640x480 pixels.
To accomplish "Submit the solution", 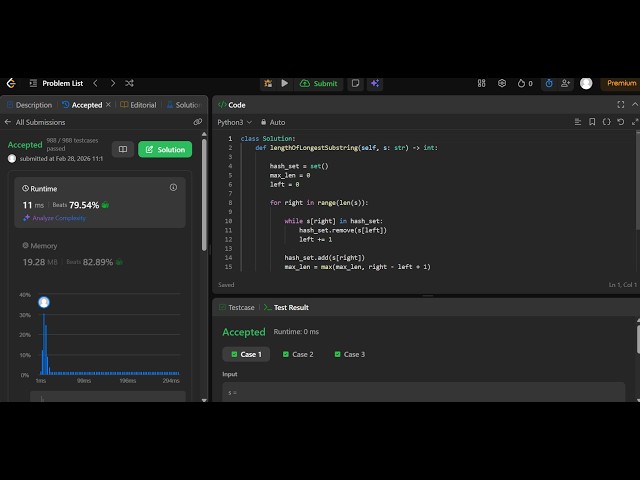I will [319, 83].
